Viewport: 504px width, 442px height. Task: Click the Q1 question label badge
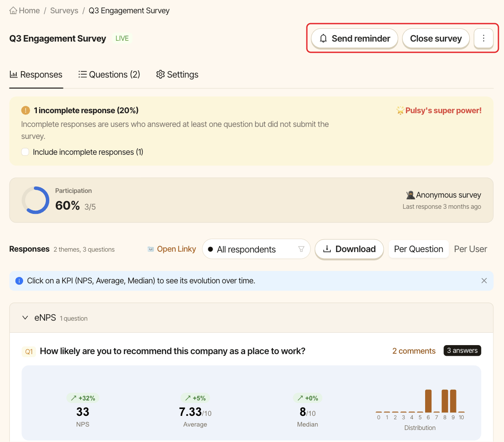tap(29, 352)
